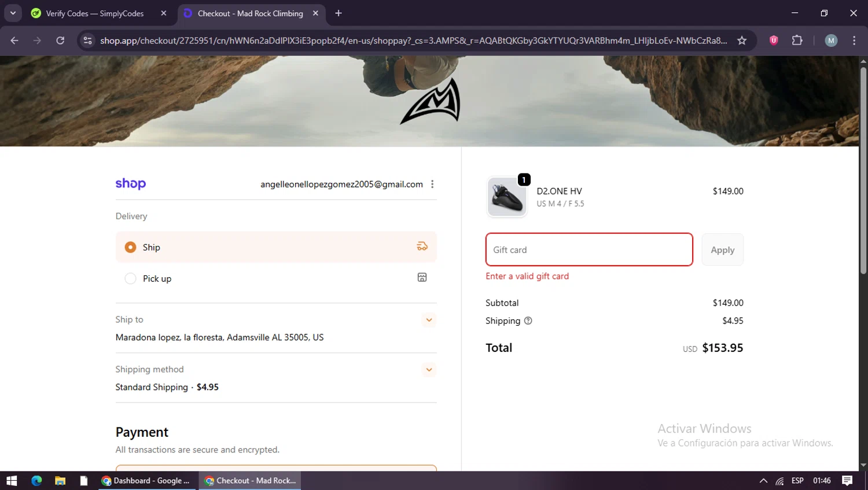
Task: Open Extensions puzzle icon
Action: click(x=797, y=40)
